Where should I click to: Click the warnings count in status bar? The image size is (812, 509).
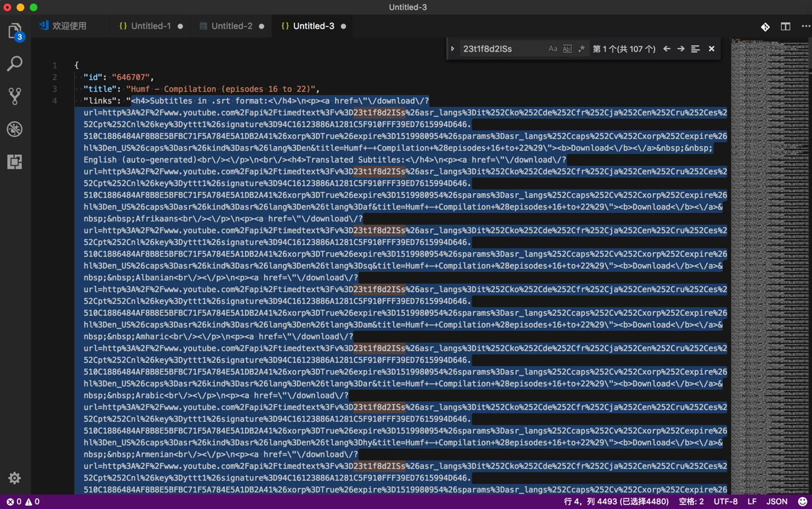pos(33,502)
